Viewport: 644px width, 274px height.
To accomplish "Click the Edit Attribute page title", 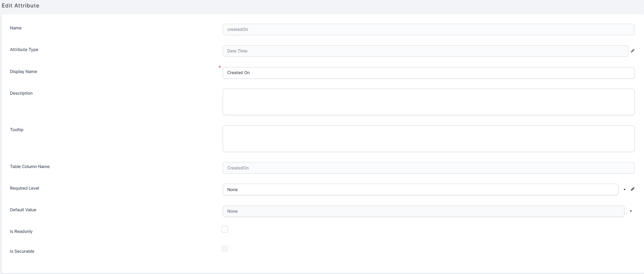I will [21, 6].
